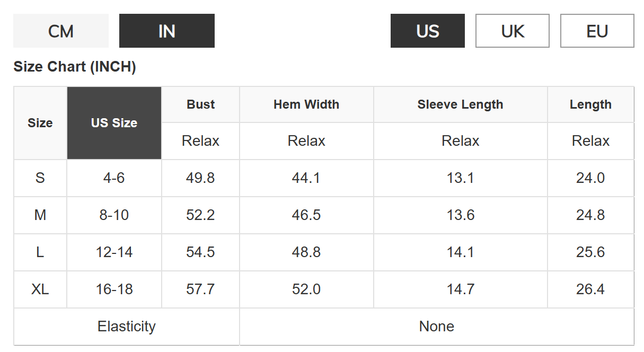Viewport: 644px width, 352px height.
Task: Click the 48.8 hem width cell
Action: [306, 252]
